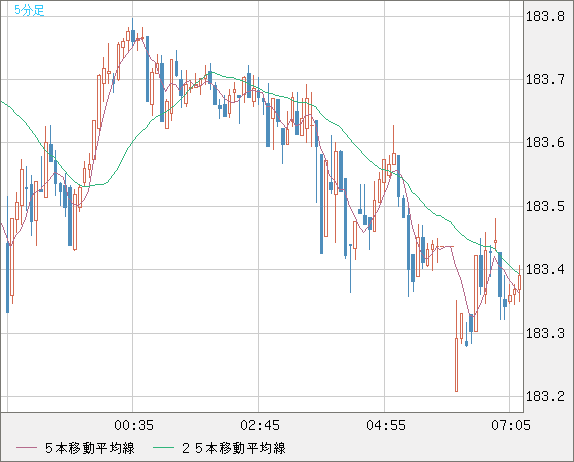The image size is (574, 462).
Task: Click the 183.8 price axis label
Action: [545, 16]
